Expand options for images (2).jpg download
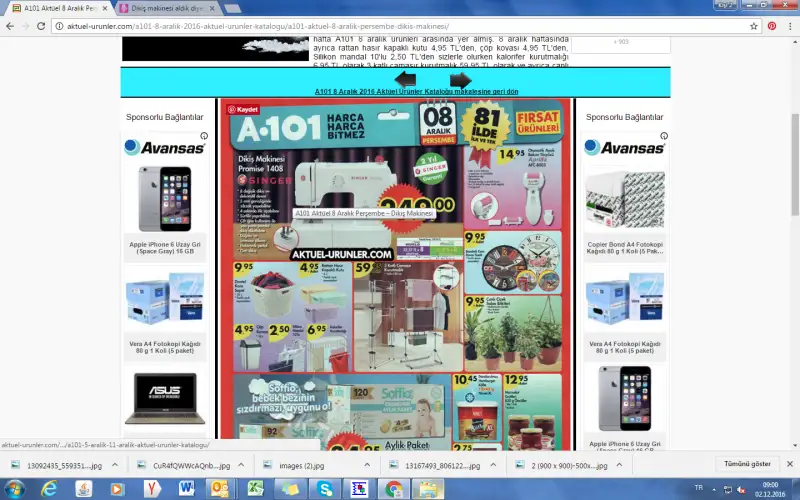800x500 pixels. coord(367,465)
